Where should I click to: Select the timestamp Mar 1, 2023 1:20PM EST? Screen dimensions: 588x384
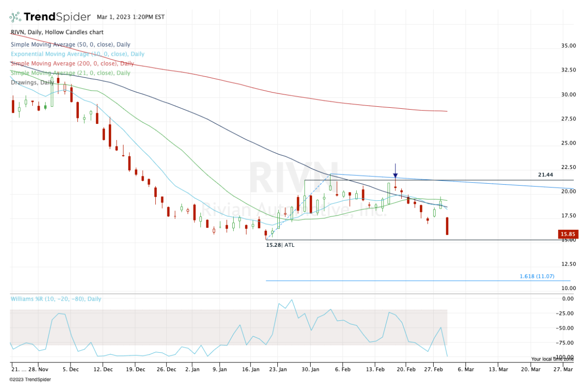pyautogui.click(x=131, y=17)
